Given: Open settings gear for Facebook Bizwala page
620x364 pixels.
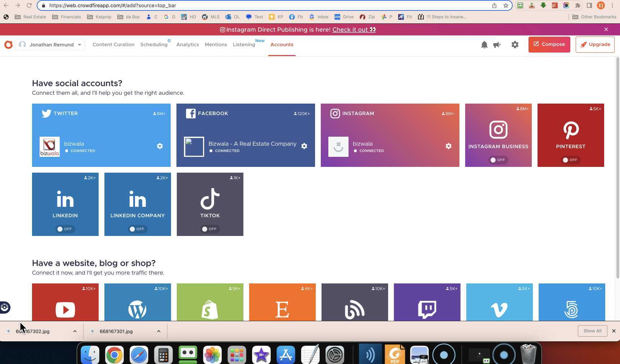Looking at the screenshot, I should tap(304, 146).
